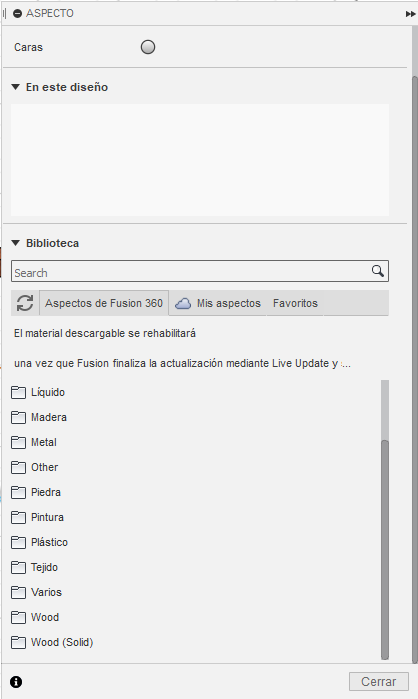Open the Wood (Solid) folder

[x=52, y=642]
